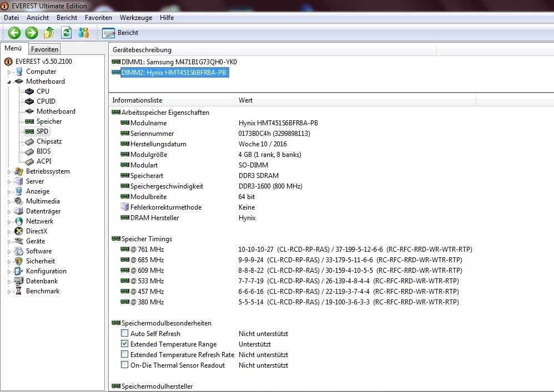554x392 pixels.
Task: Open the Werkzeuge menu
Action: [136, 18]
